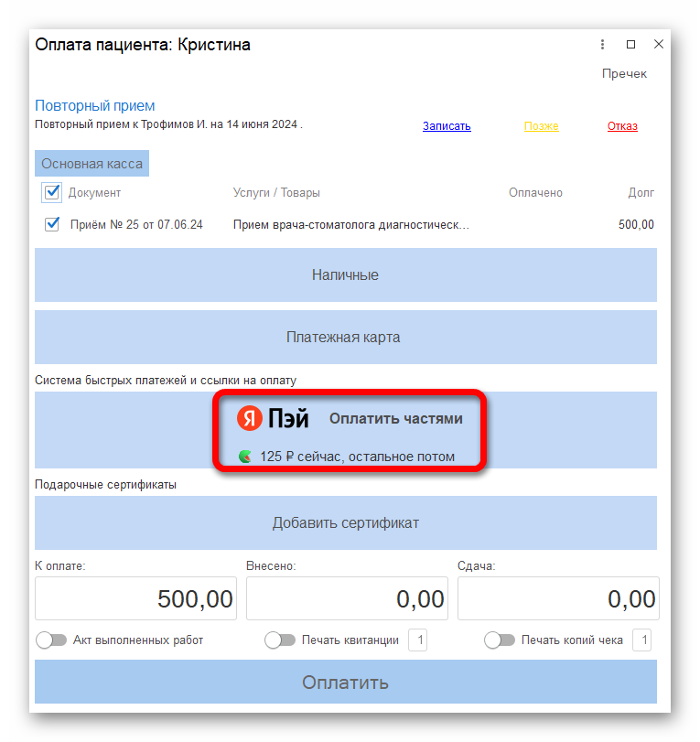Image resolution: width=700 pixels, height=742 pixels.
Task: Click the yellow Позже link
Action: tap(541, 126)
